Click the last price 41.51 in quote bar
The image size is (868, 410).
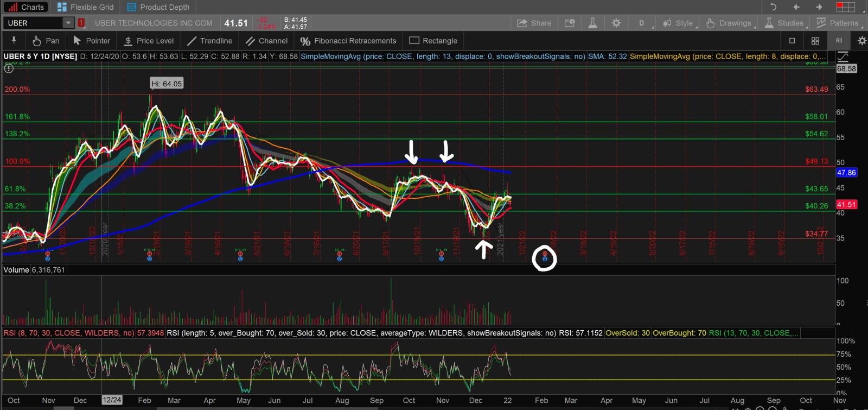pos(236,23)
